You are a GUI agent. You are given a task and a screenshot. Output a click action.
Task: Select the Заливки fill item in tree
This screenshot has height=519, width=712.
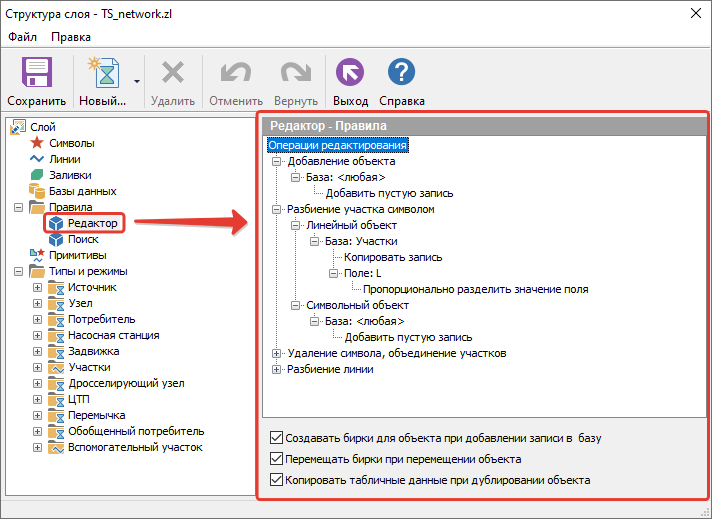coord(70,175)
